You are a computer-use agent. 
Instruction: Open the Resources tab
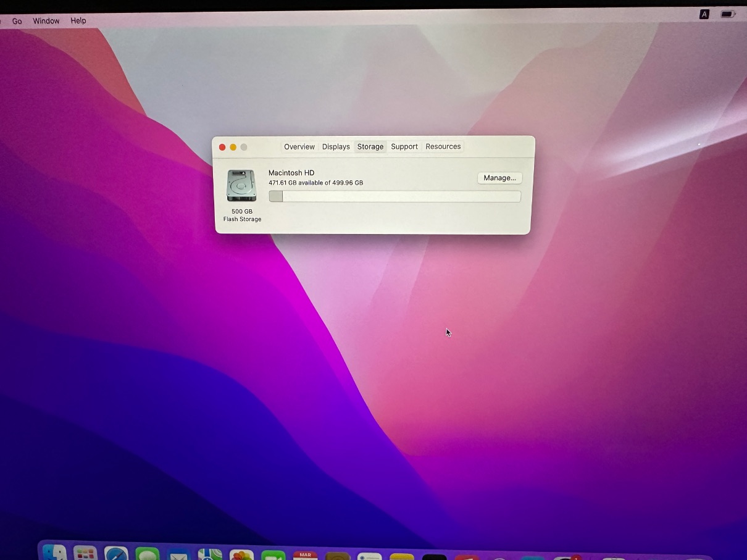(443, 147)
